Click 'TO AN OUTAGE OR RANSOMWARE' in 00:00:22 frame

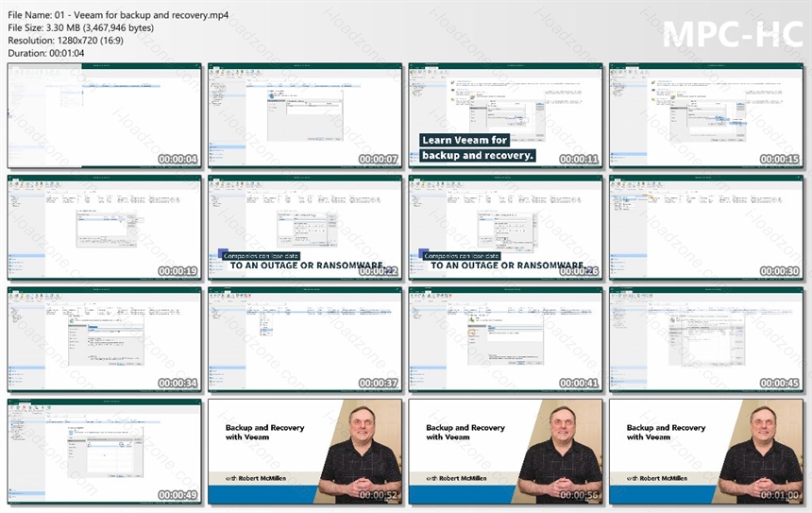pyautogui.click(x=307, y=265)
